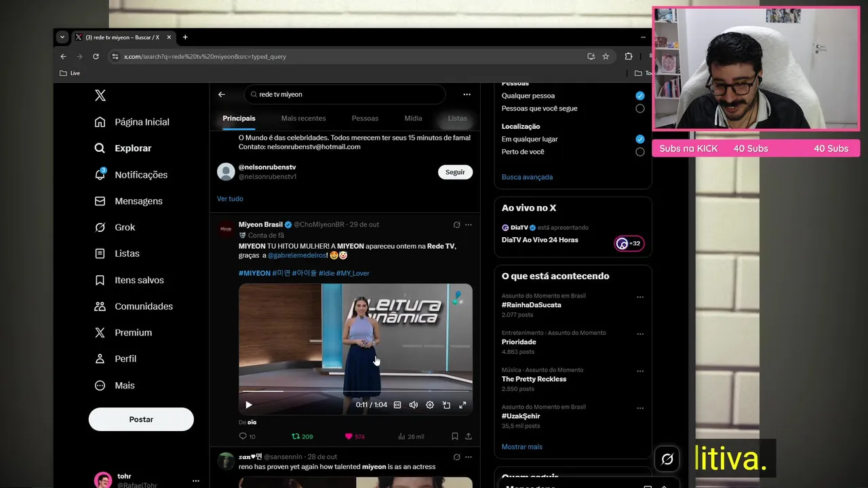Open Página Inicial from the sidebar

pos(132,122)
